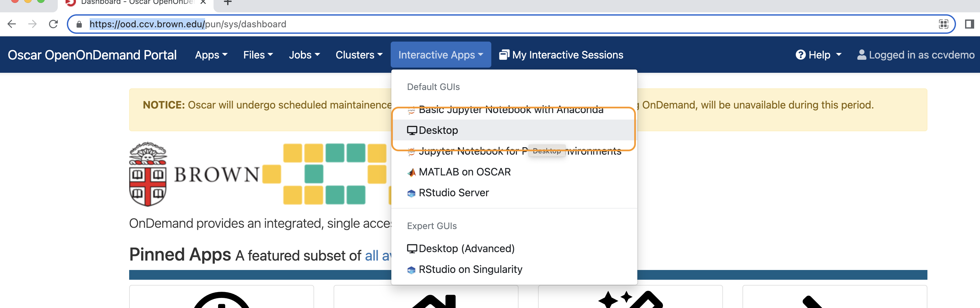The image size is (980, 308).
Task: Open a new tab with plus icon
Action: click(x=227, y=2)
